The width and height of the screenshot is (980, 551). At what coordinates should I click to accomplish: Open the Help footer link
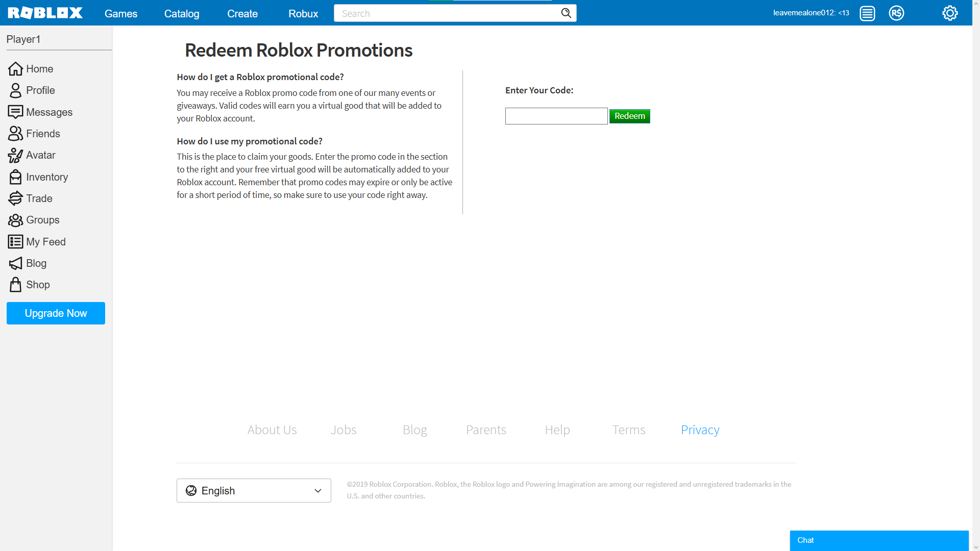pos(557,430)
